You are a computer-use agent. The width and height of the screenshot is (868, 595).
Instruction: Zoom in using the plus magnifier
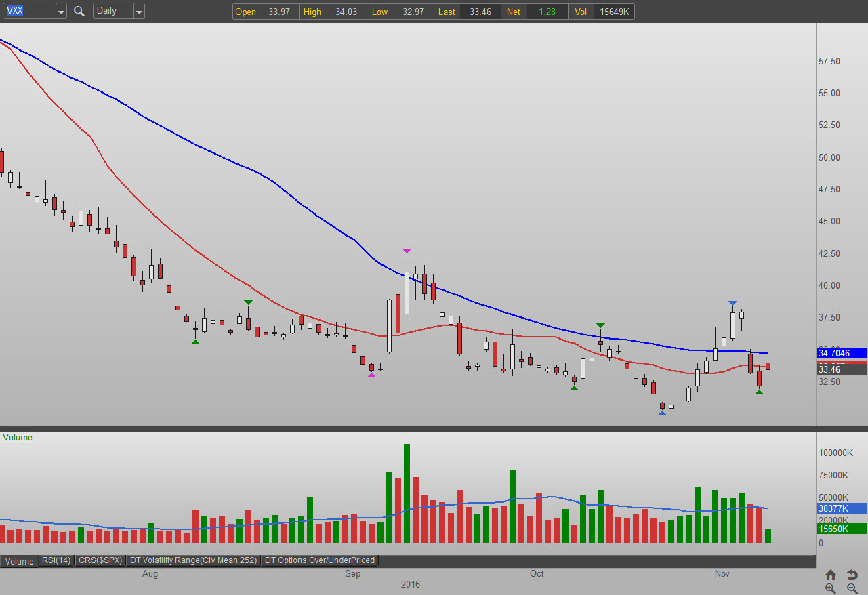click(x=831, y=588)
